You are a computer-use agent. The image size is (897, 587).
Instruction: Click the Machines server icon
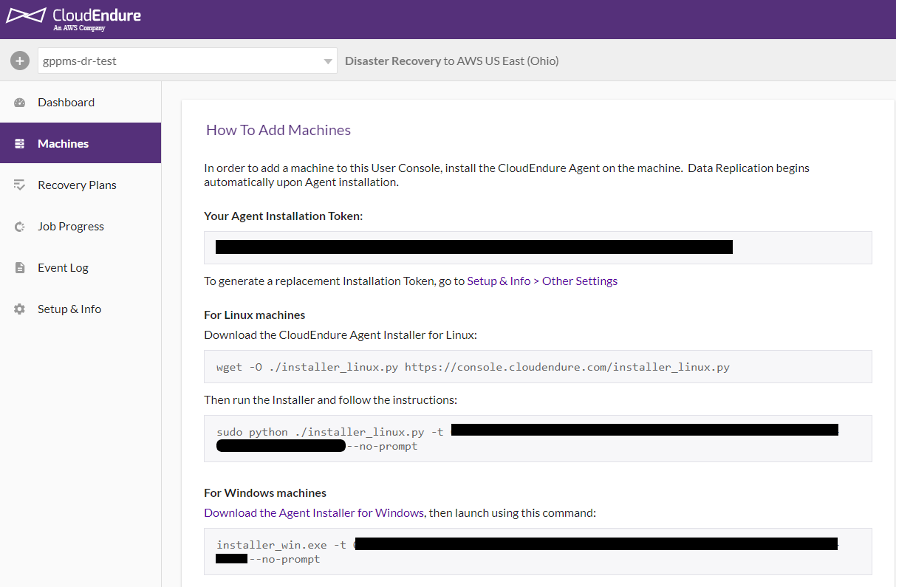(x=19, y=144)
